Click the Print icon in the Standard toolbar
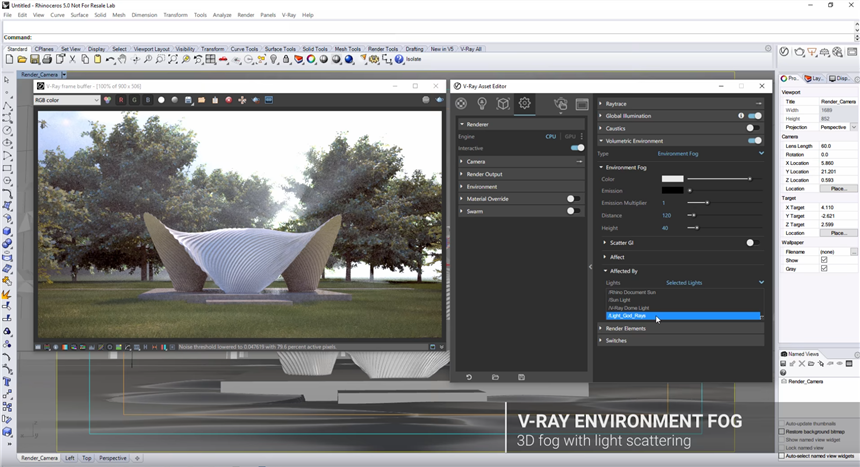860x467 pixels. click(x=47, y=60)
